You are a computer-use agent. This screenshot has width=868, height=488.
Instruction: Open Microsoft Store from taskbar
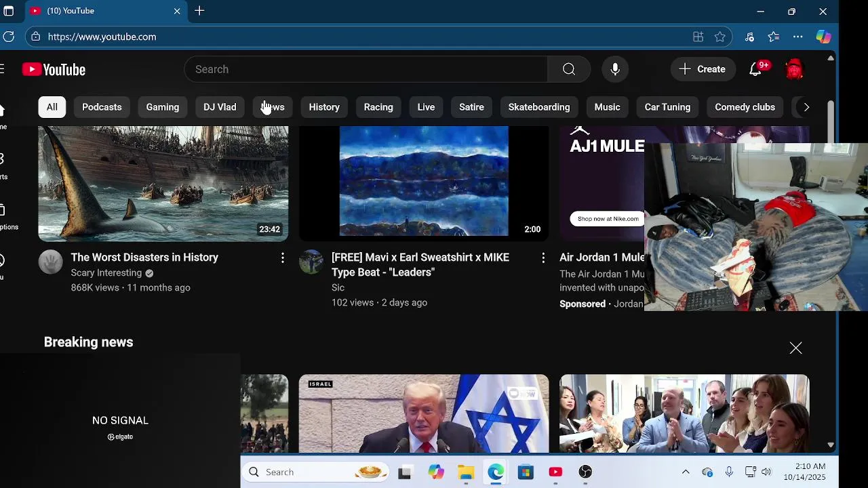(526, 472)
